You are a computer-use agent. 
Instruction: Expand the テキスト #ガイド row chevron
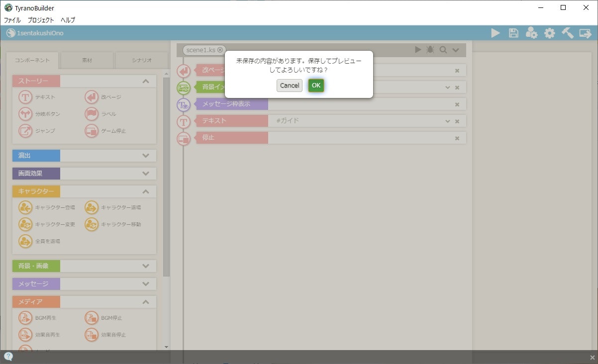click(448, 121)
